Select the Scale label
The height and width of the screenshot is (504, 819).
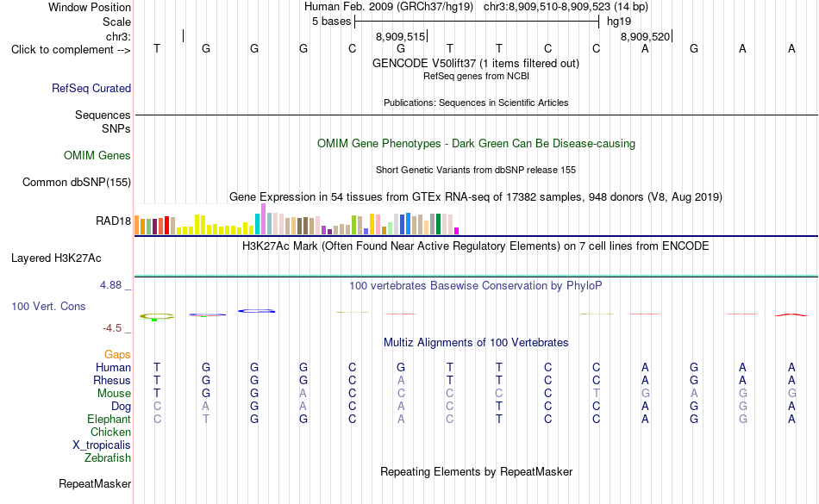tap(117, 22)
